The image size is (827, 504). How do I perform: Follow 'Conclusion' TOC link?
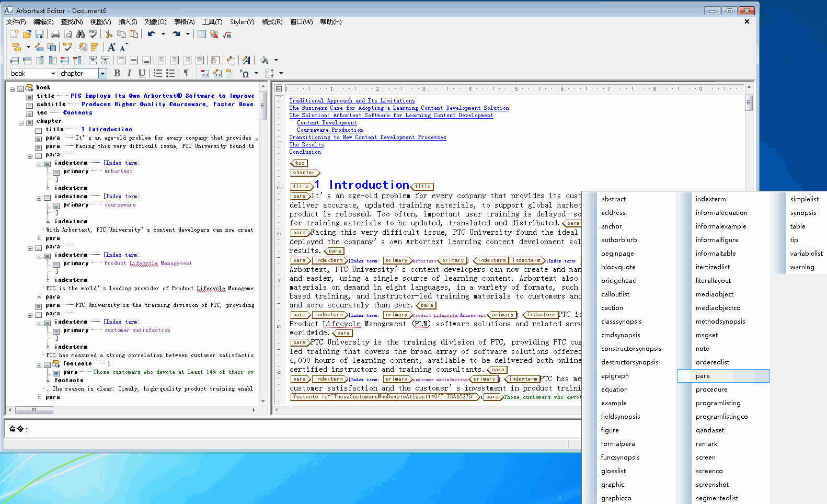pos(305,152)
